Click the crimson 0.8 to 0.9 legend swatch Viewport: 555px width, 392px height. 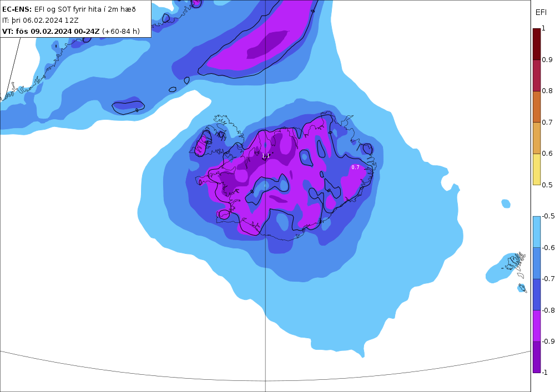click(x=537, y=75)
